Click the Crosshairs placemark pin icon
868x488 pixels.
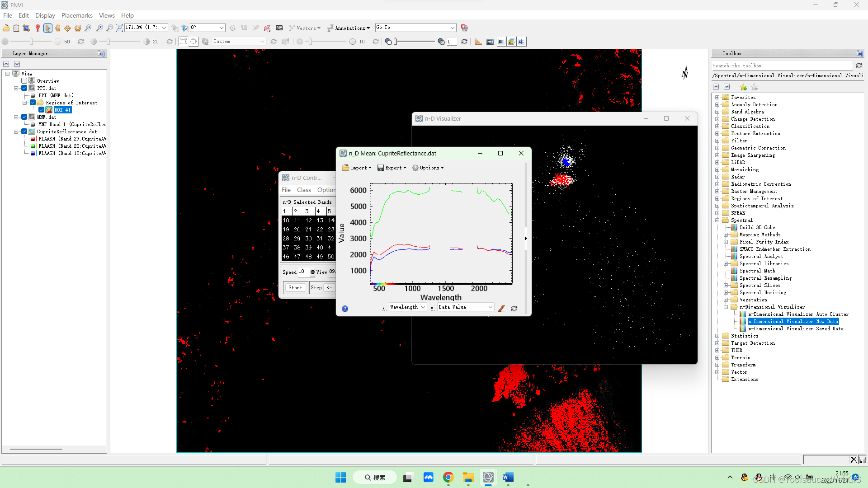pos(38,28)
